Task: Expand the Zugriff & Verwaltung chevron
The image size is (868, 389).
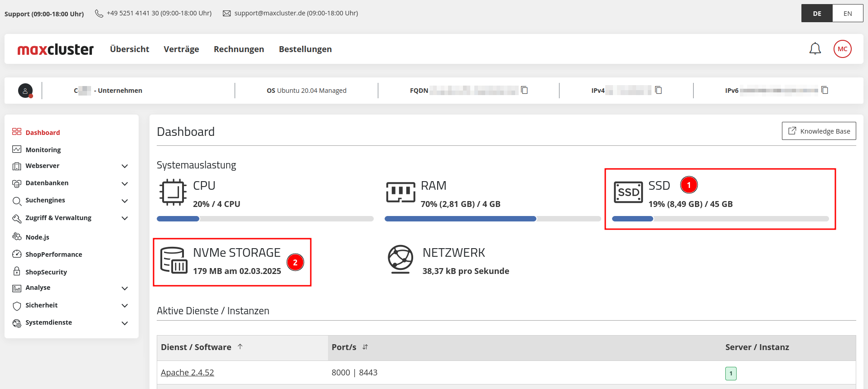Action: pyautogui.click(x=125, y=218)
